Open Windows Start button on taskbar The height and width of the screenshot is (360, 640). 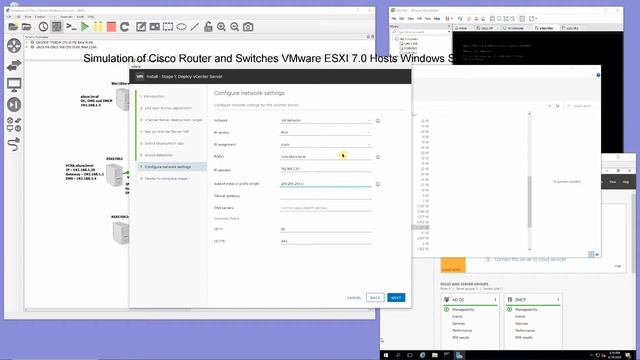click(x=386, y=355)
